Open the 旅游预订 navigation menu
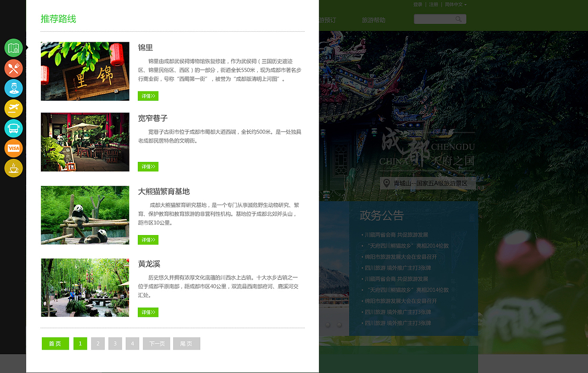This screenshot has width=588, height=373. (326, 20)
